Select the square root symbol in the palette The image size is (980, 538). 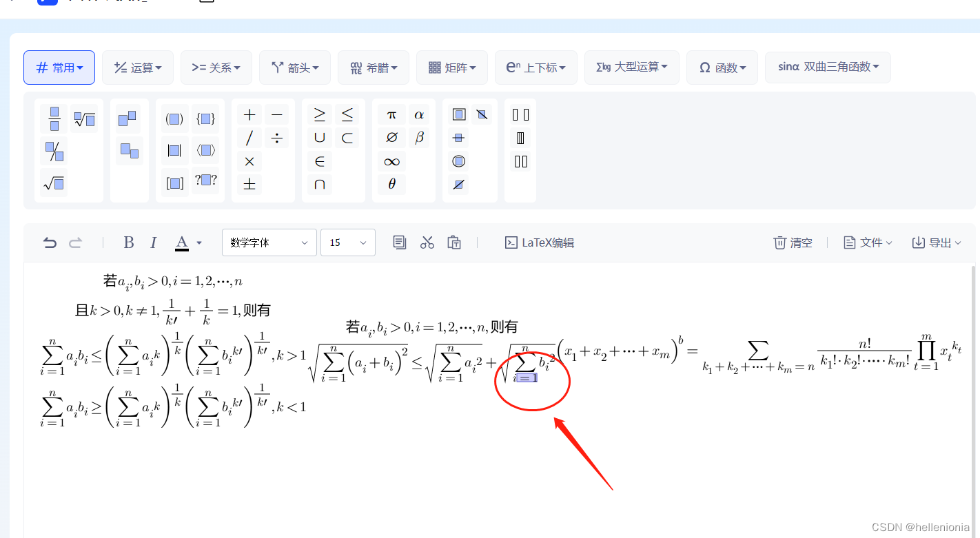coord(54,183)
